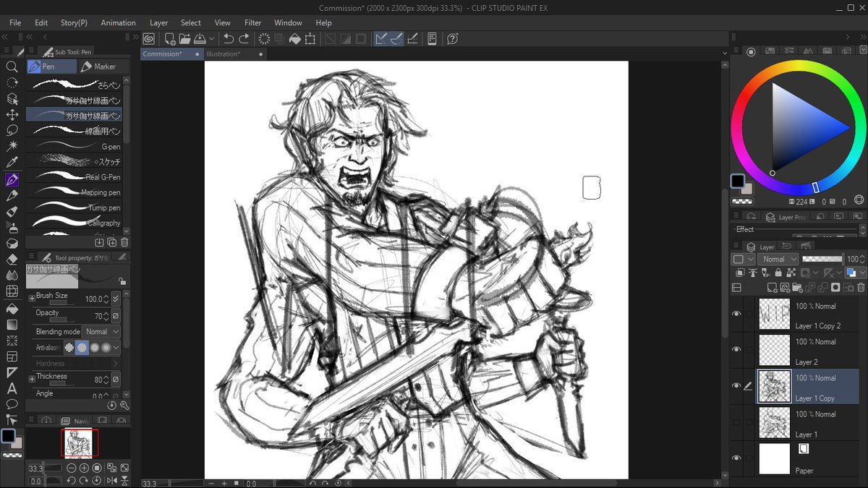Hide Layer 1 Copy 2 eye icon

[736, 314]
